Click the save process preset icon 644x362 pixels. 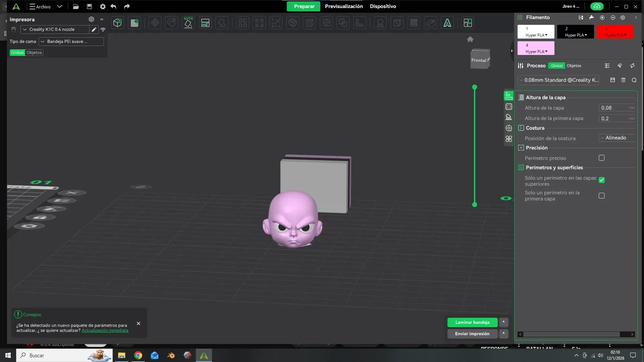[612, 80]
